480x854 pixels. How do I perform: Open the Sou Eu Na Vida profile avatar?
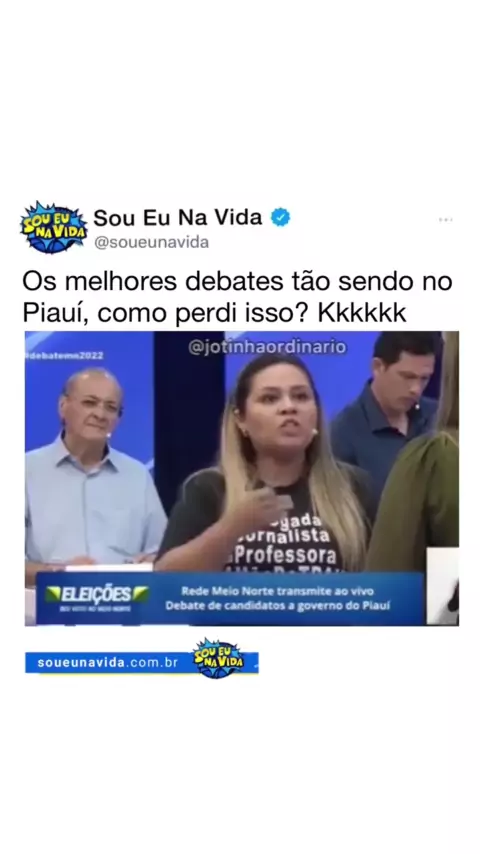click(x=53, y=227)
